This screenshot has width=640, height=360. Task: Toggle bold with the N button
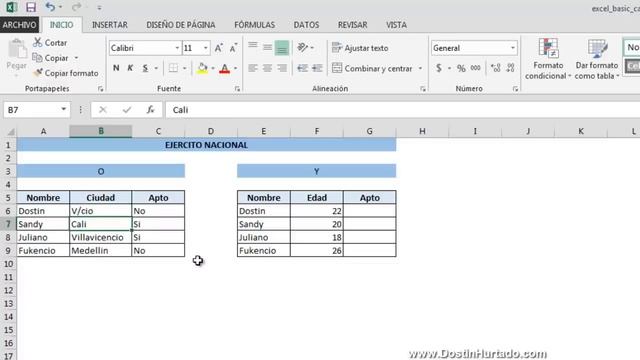116,68
